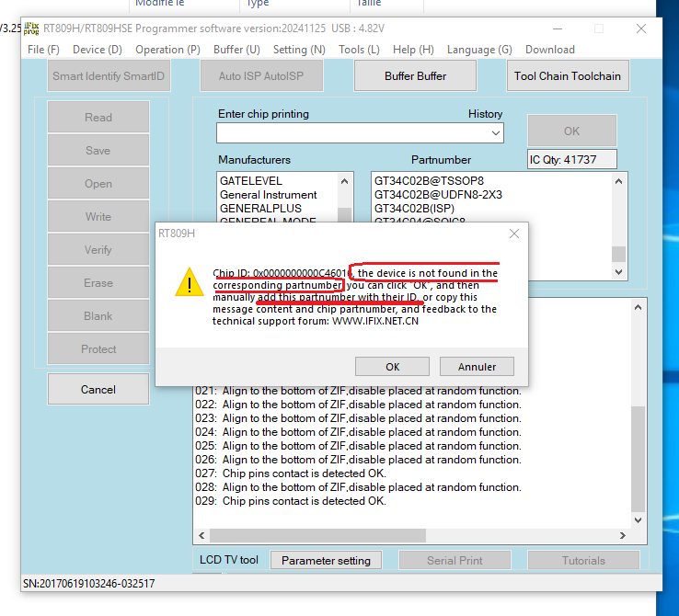Image resolution: width=679 pixels, height=616 pixels.
Task: Click the Tool Chain Toolchain button
Action: point(567,76)
